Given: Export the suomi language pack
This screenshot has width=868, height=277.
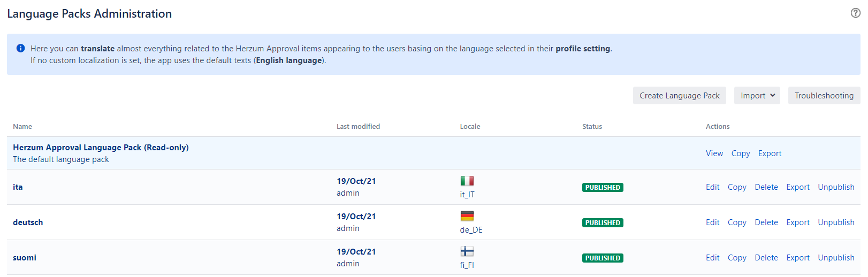Looking at the screenshot, I should tap(797, 258).
